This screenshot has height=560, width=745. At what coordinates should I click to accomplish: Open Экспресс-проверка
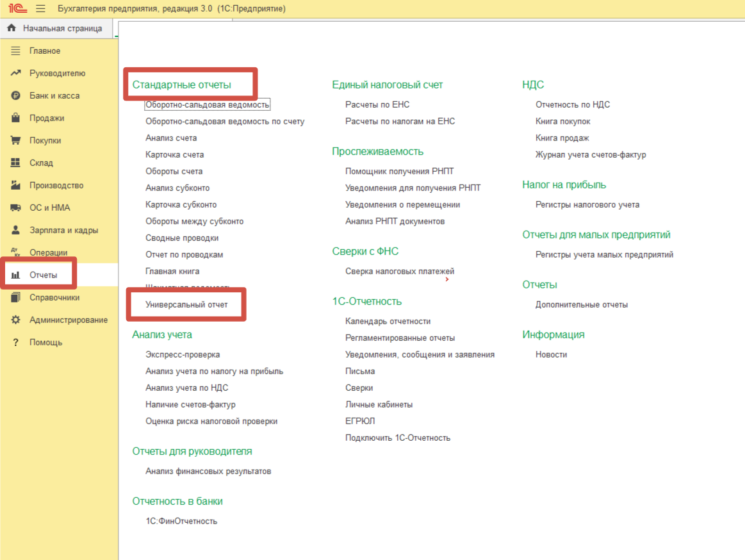coord(183,354)
